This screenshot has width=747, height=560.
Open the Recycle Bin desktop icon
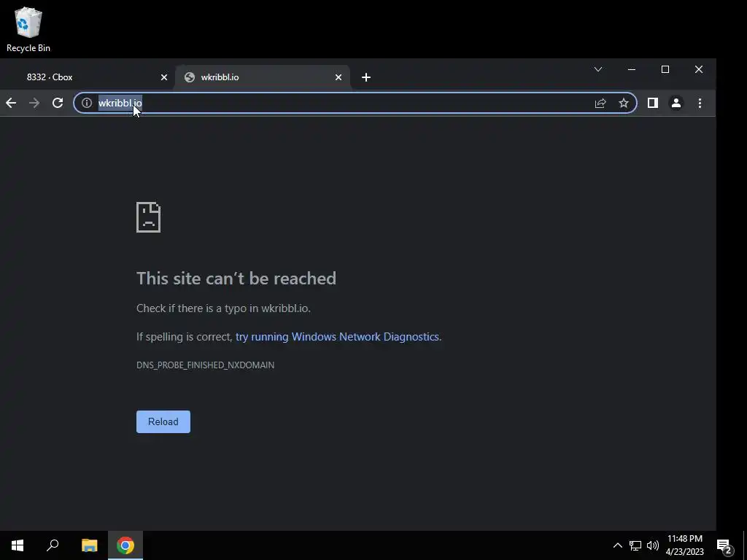28,29
